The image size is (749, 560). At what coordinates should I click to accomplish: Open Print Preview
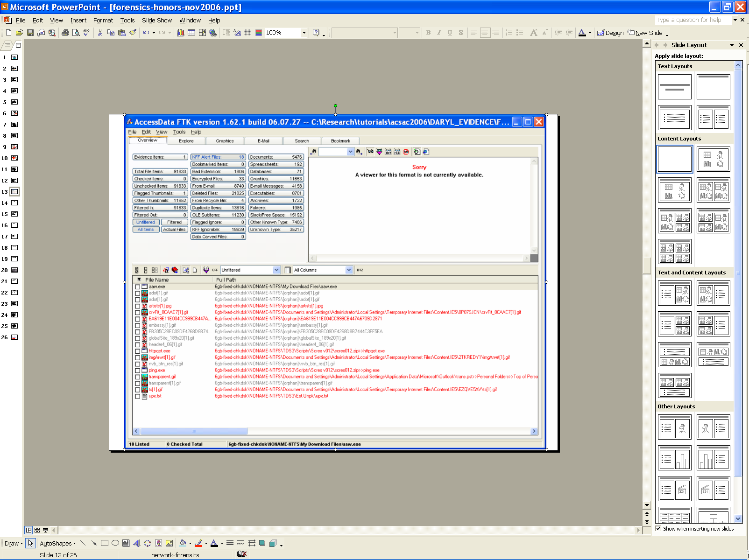(x=76, y=33)
